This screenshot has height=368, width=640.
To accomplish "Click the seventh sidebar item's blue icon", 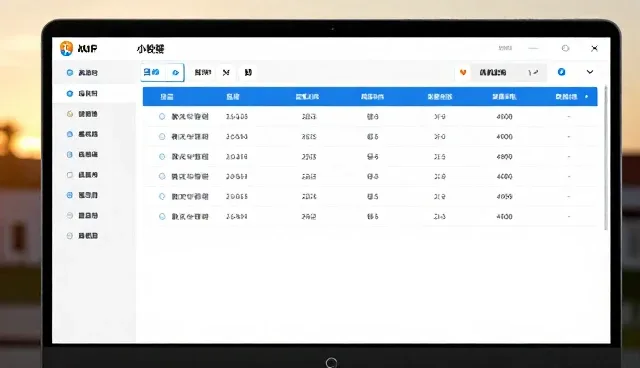I will [70, 195].
